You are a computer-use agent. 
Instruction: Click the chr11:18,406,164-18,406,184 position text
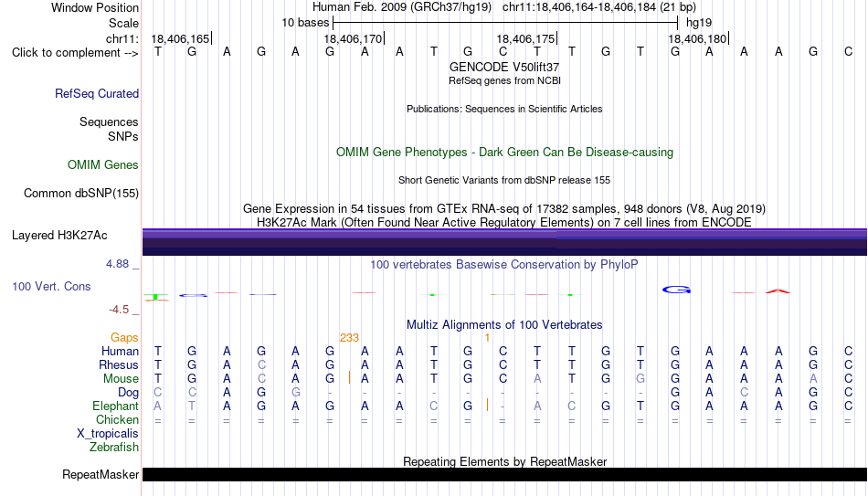click(599, 7)
